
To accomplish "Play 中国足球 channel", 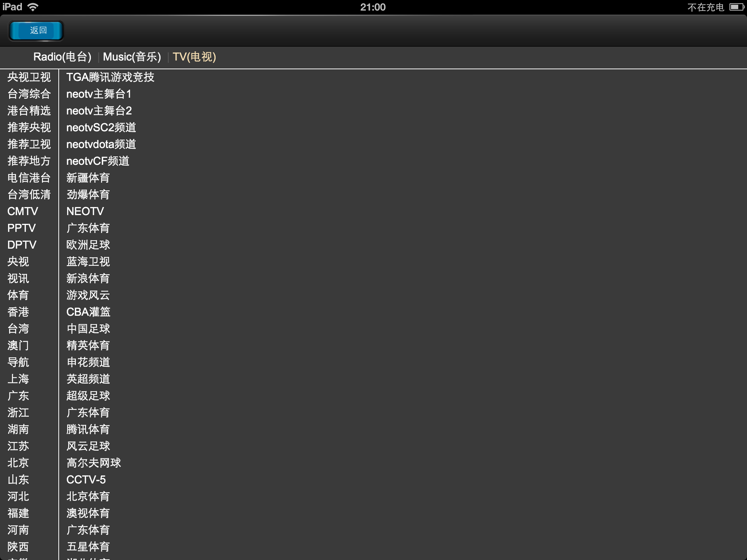I will (88, 329).
